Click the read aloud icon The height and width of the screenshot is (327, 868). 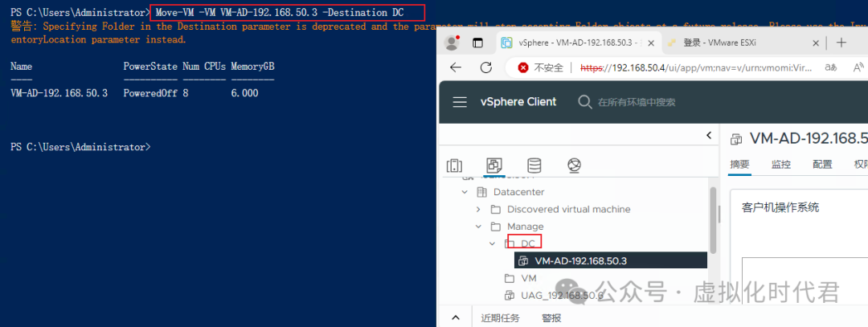859,67
